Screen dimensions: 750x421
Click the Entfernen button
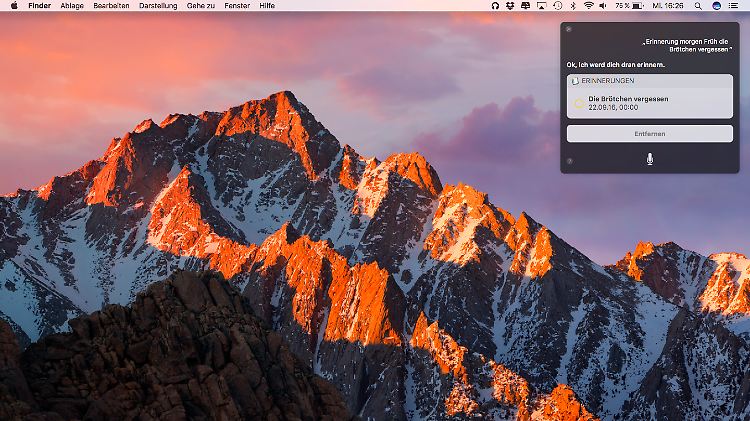[650, 134]
